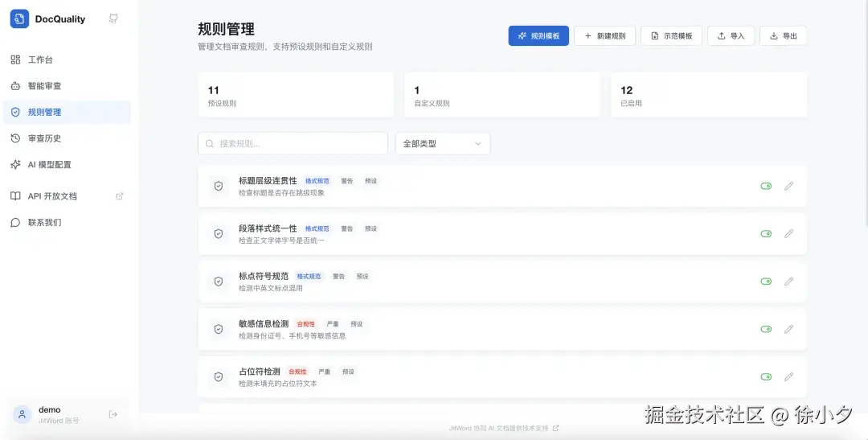
Task: Open AI 模型配置 in the sidebar
Action: pyautogui.click(x=68, y=165)
